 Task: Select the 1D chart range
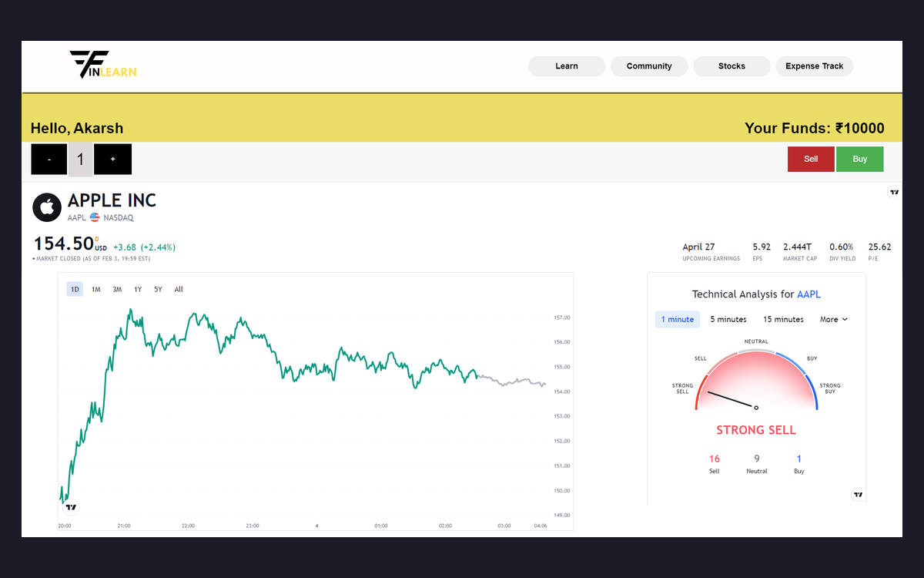[75, 290]
